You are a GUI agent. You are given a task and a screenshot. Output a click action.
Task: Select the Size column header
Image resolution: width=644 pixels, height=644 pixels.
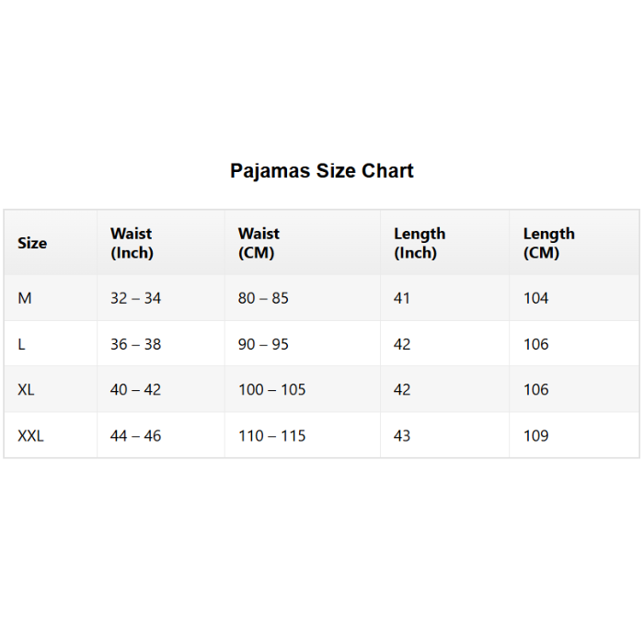(32, 243)
